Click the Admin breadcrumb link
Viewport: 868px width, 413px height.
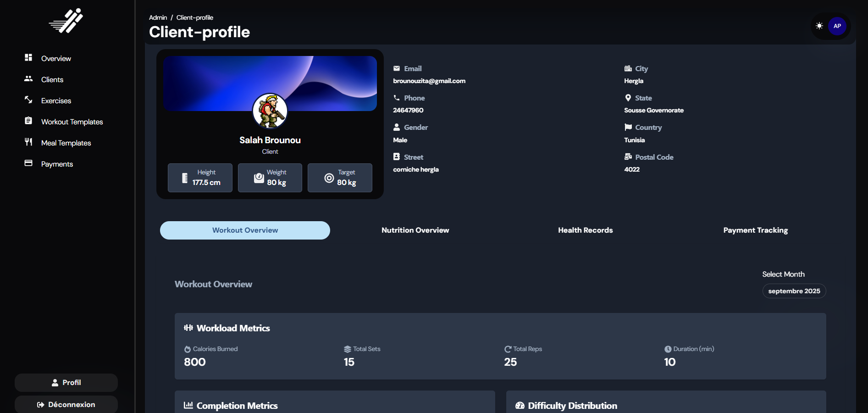(x=157, y=17)
